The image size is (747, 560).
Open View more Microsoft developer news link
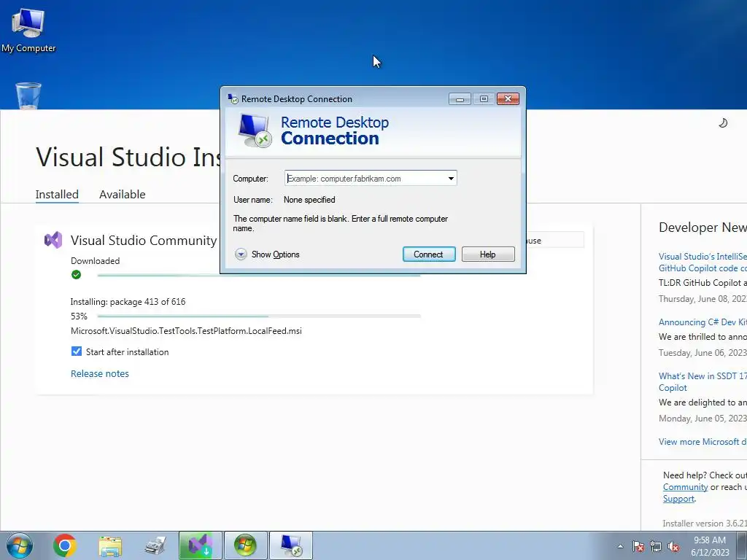click(x=703, y=441)
